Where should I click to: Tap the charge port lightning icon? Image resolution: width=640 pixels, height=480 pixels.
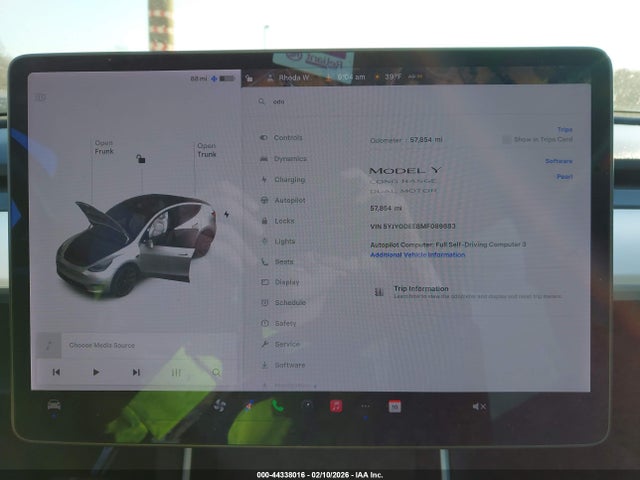pyautogui.click(x=227, y=214)
